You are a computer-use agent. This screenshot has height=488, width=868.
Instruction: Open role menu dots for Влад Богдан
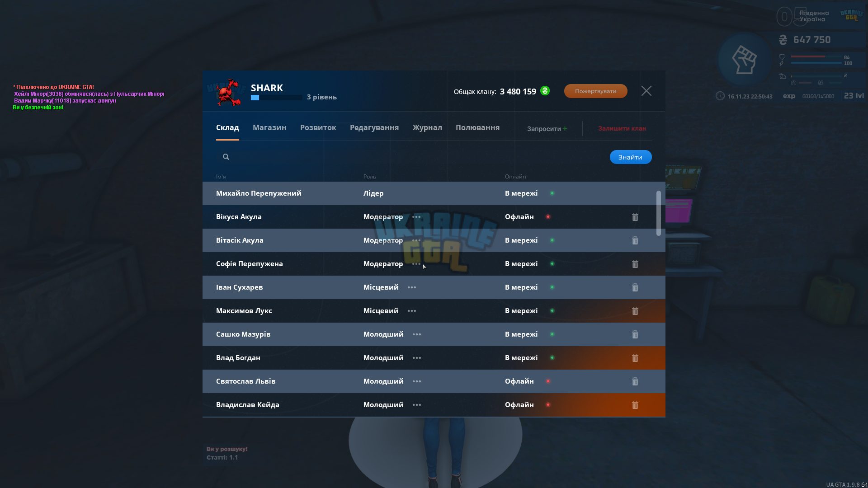pos(417,358)
